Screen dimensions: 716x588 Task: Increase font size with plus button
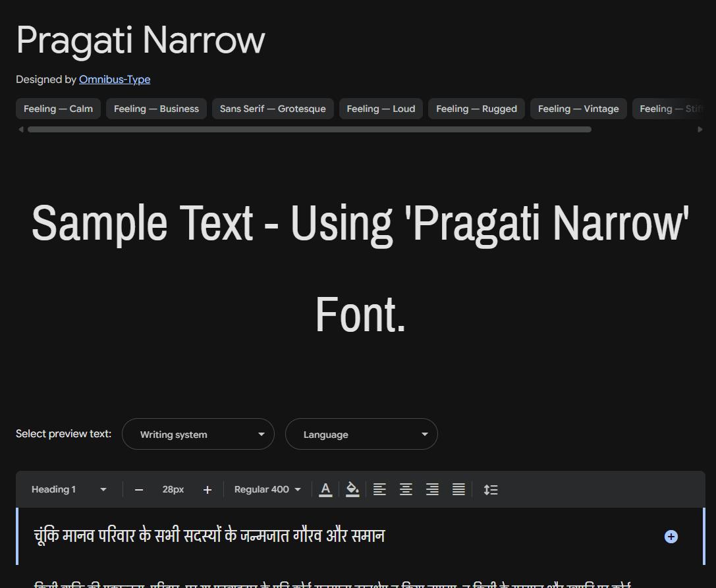pyautogui.click(x=207, y=490)
